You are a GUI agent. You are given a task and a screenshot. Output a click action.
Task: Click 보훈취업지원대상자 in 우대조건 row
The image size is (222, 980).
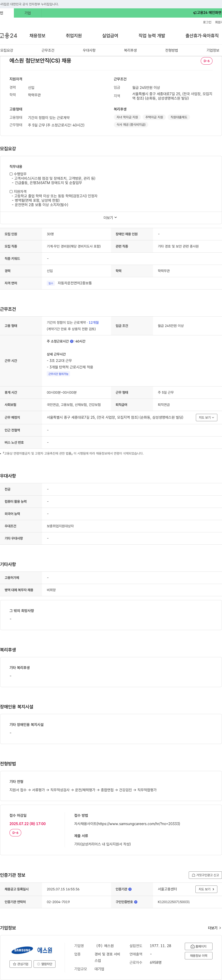(60, 526)
